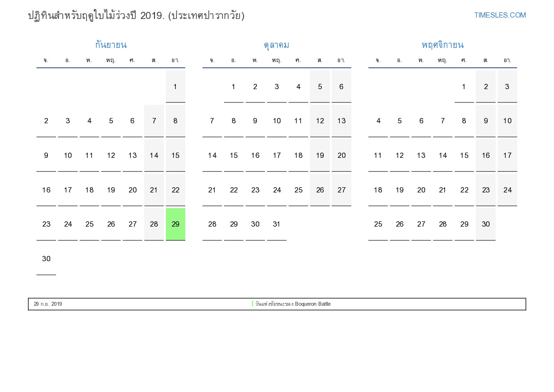The image size is (554, 392).
Task: Select 28 in กันยายน
Action: click(x=154, y=224)
